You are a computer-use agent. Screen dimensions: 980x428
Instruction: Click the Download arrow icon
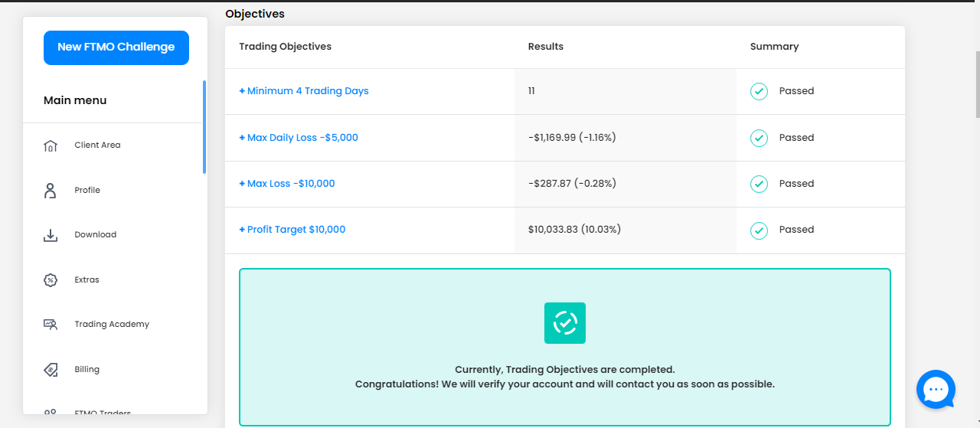[51, 235]
